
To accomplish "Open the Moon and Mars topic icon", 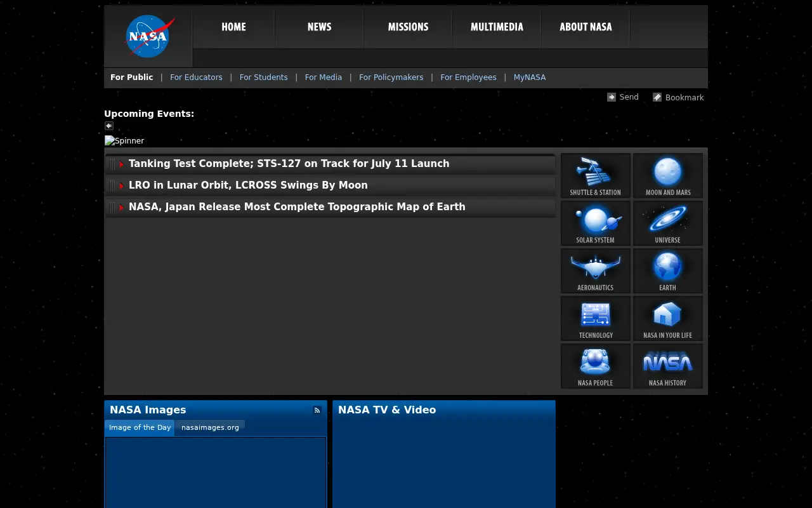I will click(x=668, y=176).
